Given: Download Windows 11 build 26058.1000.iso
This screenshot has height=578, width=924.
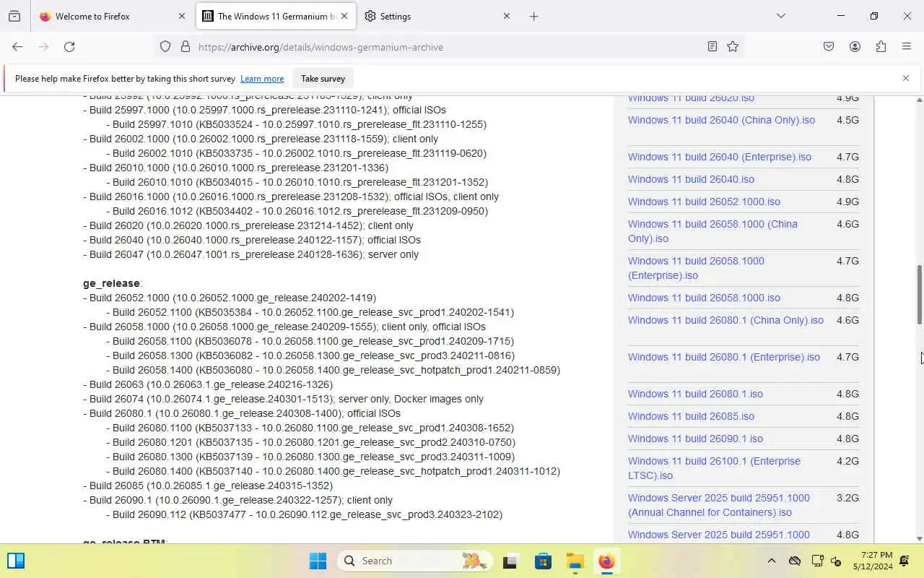Looking at the screenshot, I should click(x=704, y=298).
